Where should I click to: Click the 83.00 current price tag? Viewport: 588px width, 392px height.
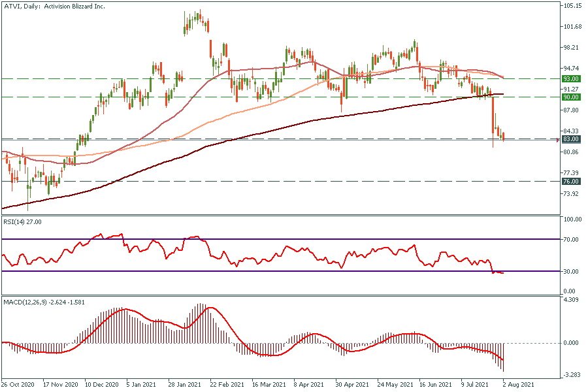coord(571,139)
